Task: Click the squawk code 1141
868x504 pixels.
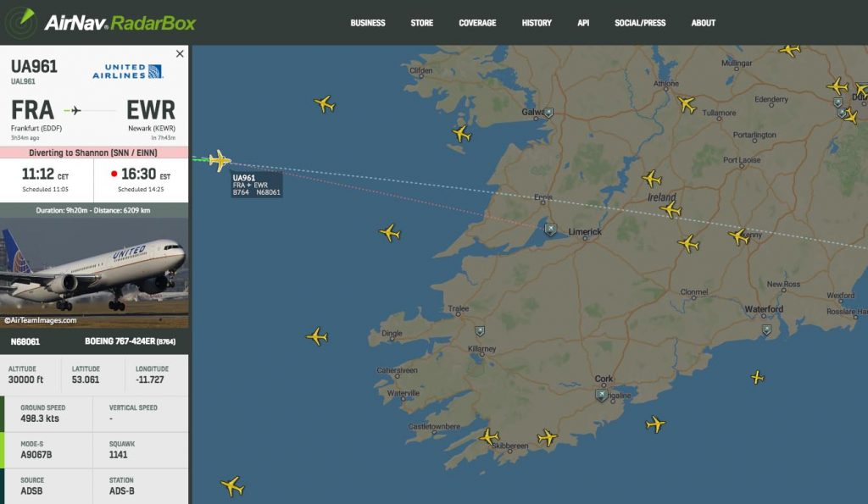Action: pyautogui.click(x=119, y=455)
